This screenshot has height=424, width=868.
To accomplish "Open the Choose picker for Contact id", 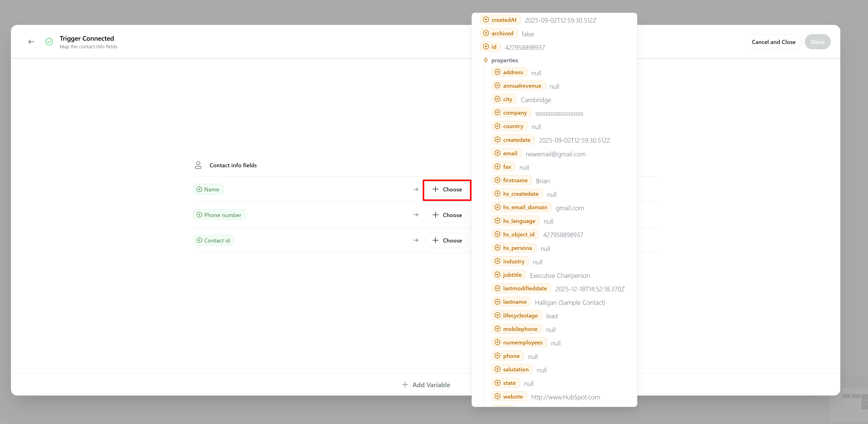I will coord(447,240).
